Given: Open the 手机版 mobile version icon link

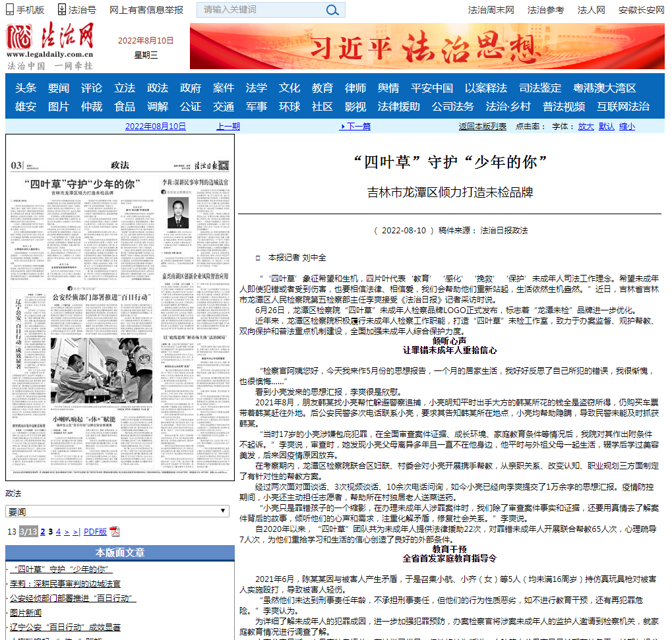Looking at the screenshot, I should 26,10.
